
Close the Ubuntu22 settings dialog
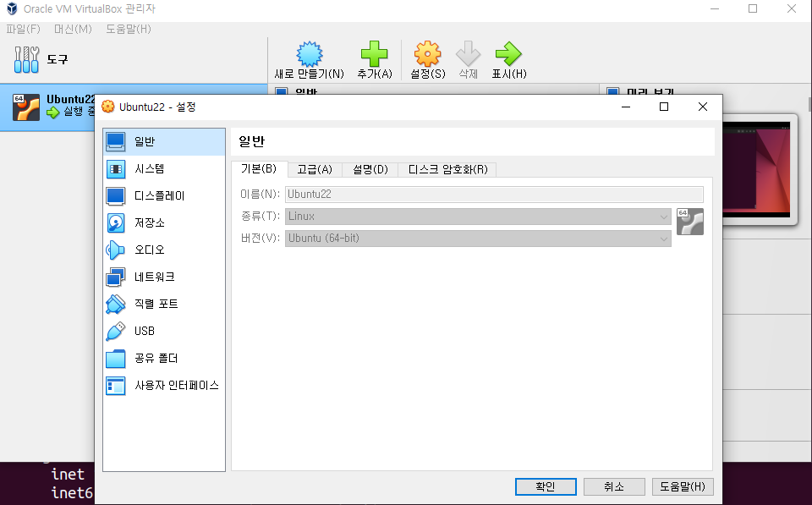703,107
